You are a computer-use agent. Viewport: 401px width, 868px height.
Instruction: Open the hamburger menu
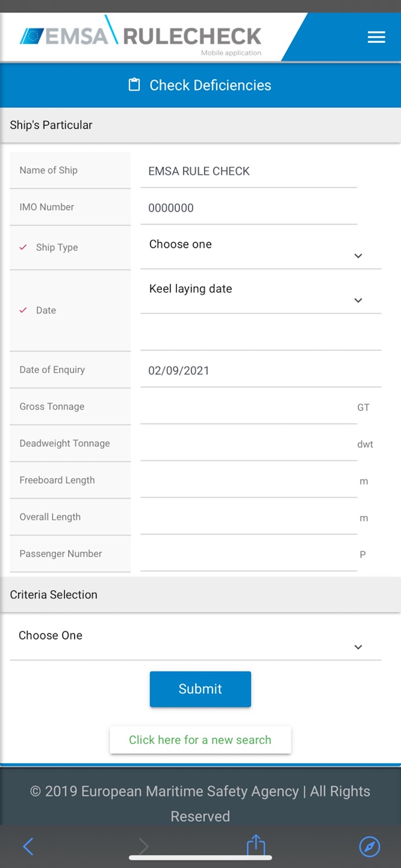(x=376, y=37)
